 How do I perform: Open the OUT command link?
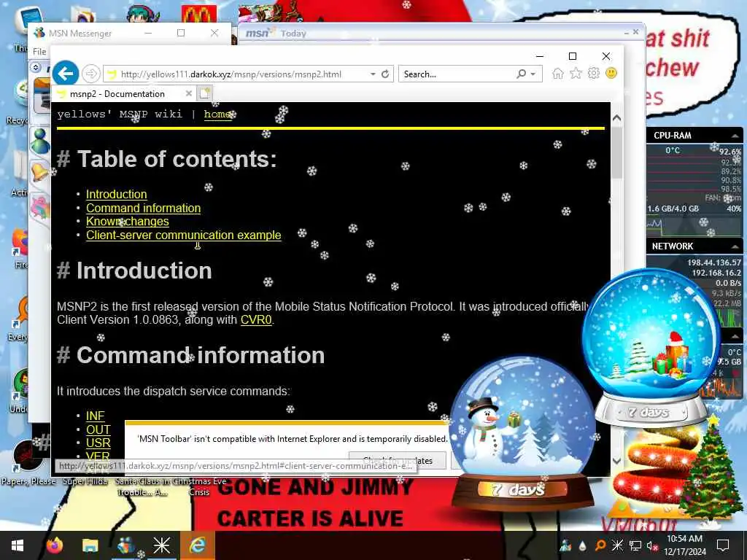point(98,429)
